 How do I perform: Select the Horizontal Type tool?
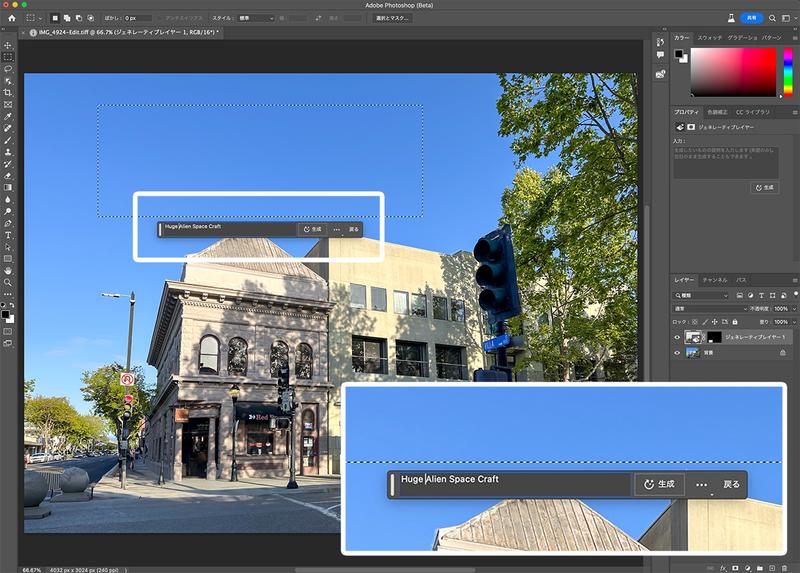click(x=8, y=235)
